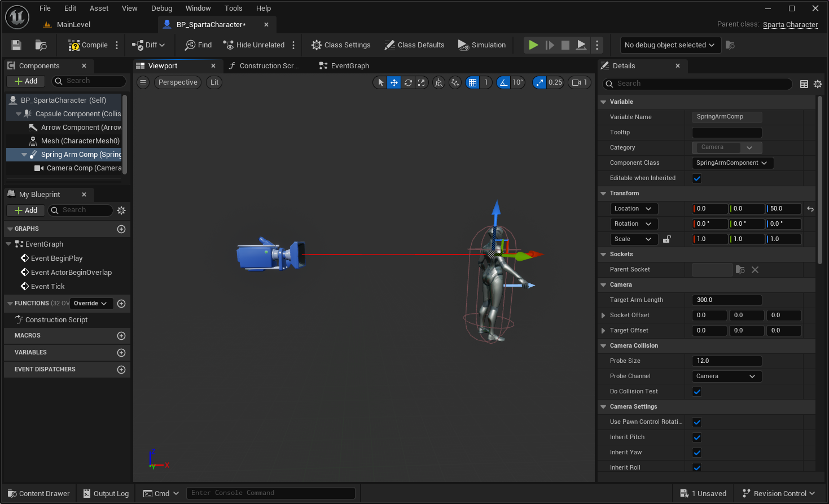829x504 pixels.
Task: Select the rotate tool in viewport toolbar
Action: [x=408, y=82]
